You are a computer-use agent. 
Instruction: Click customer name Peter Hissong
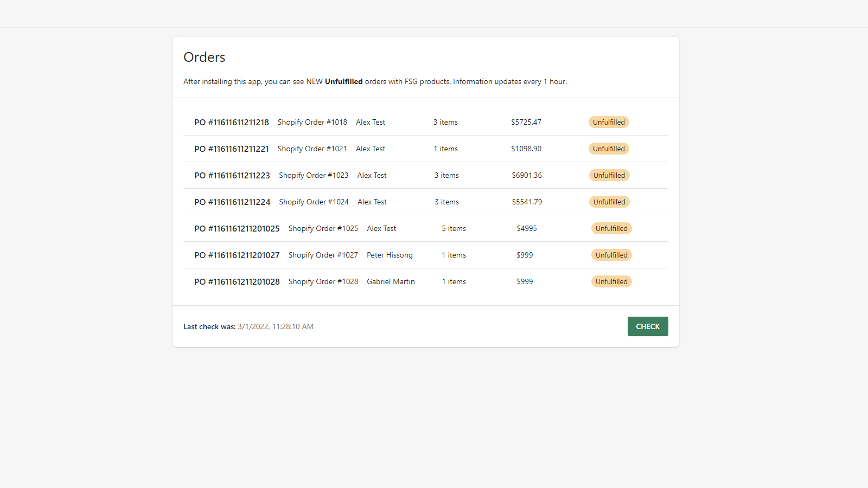point(390,255)
